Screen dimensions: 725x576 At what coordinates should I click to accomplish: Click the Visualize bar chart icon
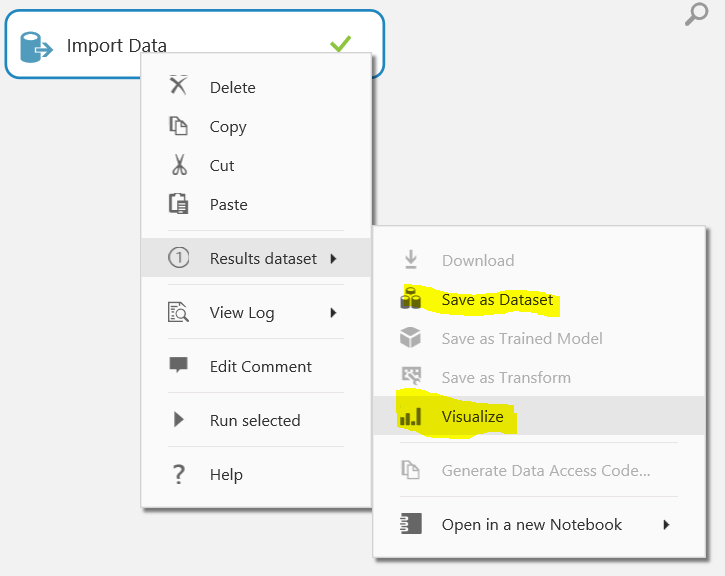click(411, 417)
